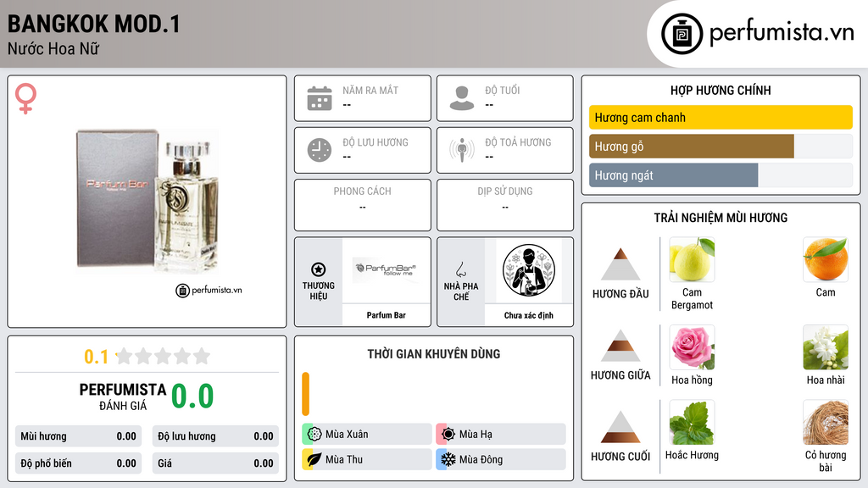Click the Mùa Hạ sun icon

coord(448,434)
